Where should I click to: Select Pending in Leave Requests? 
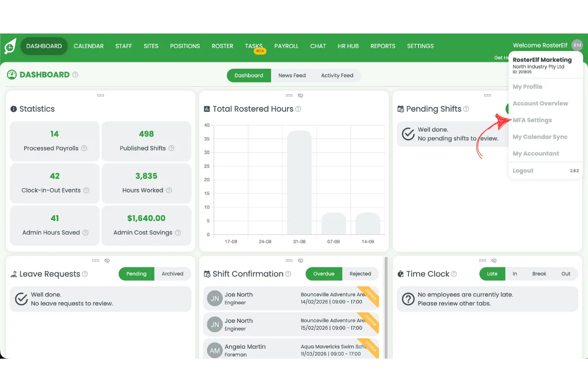(x=136, y=274)
